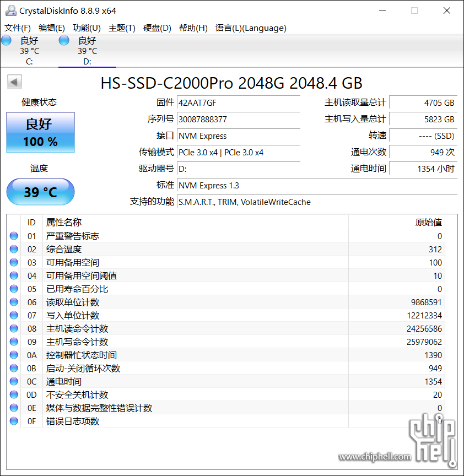Open the 帮助(H) menu
Image resolution: width=464 pixels, height=476 pixels.
193,28
